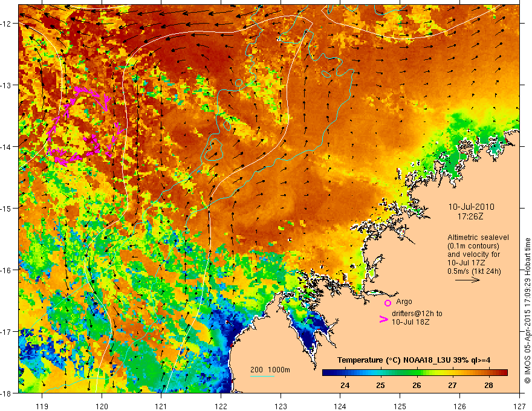The height and width of the screenshot is (411, 532).
Task: Click 'drifters@12h to' legend label
Action: click(x=417, y=313)
